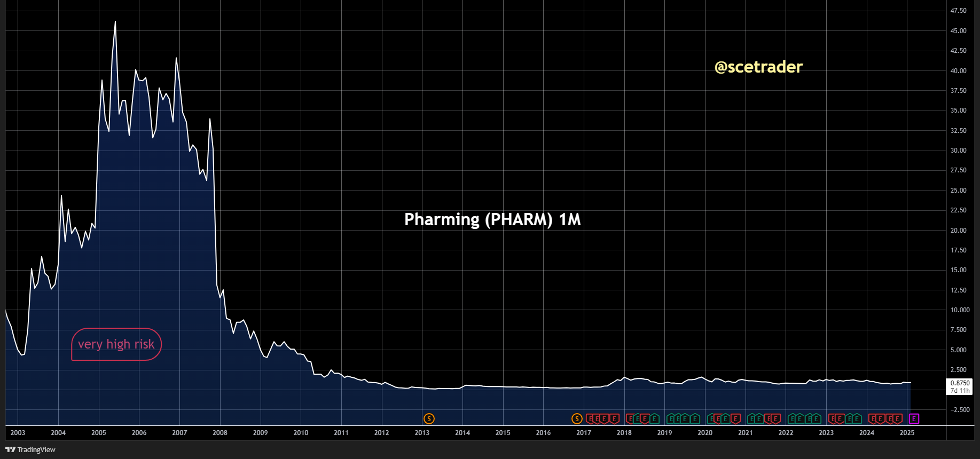Click the last red earnings marker of 2021

click(x=776, y=419)
